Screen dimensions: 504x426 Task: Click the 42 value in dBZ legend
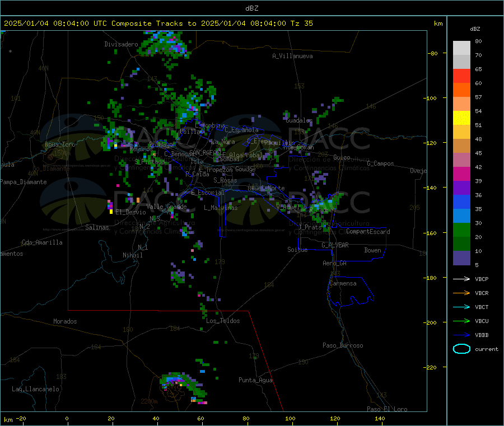pyautogui.click(x=478, y=167)
